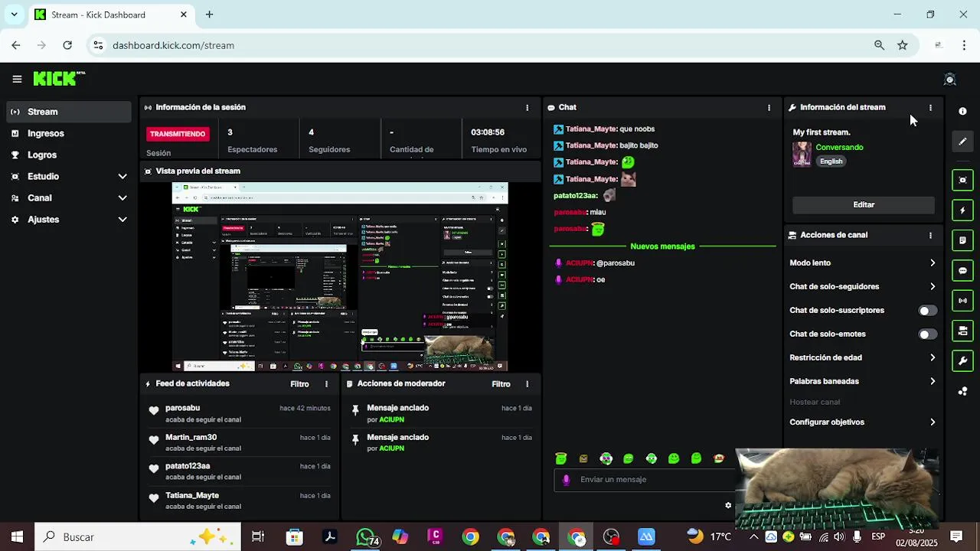The height and width of the screenshot is (551, 980).
Task: Click the English language tag
Action: [831, 161]
